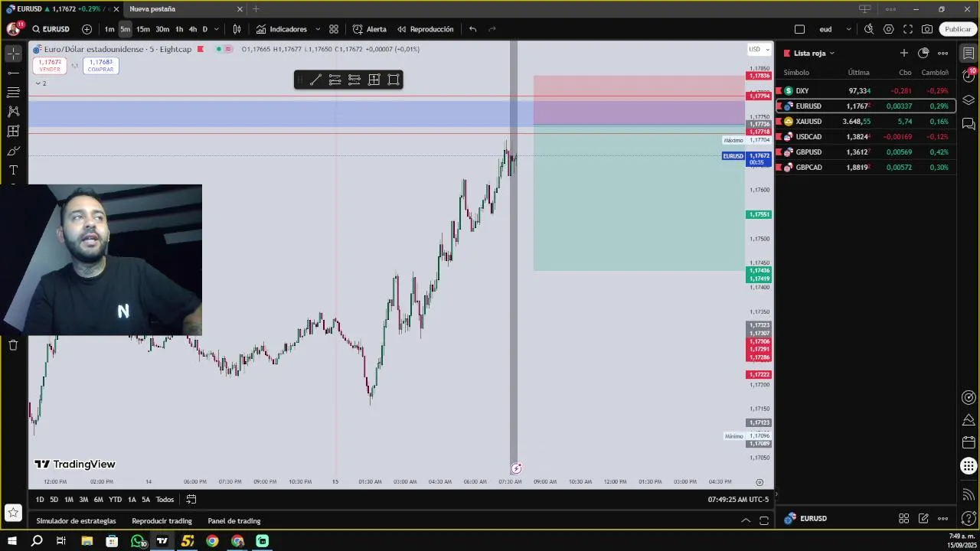The height and width of the screenshot is (551, 980).
Task: Expand the indicator legend count 2
Action: [41, 83]
